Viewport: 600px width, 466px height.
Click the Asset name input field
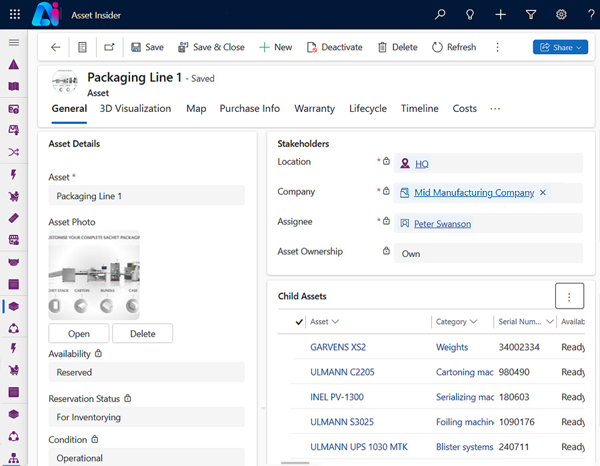click(x=147, y=196)
